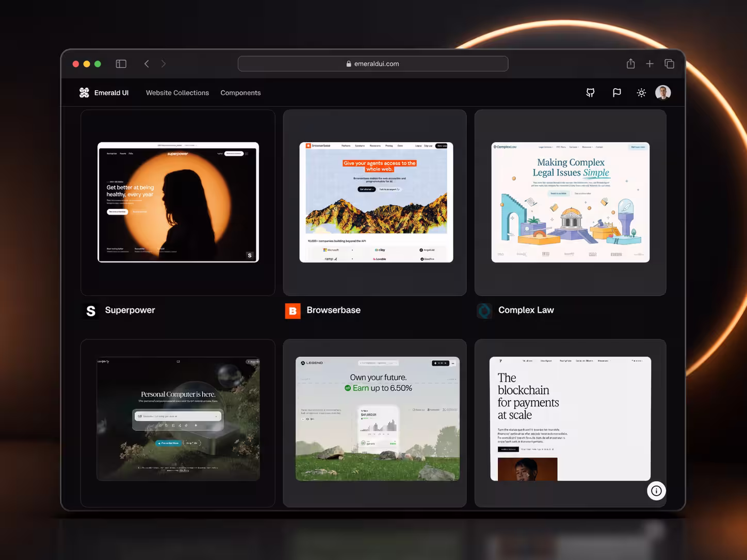Click the round info button

(656, 491)
